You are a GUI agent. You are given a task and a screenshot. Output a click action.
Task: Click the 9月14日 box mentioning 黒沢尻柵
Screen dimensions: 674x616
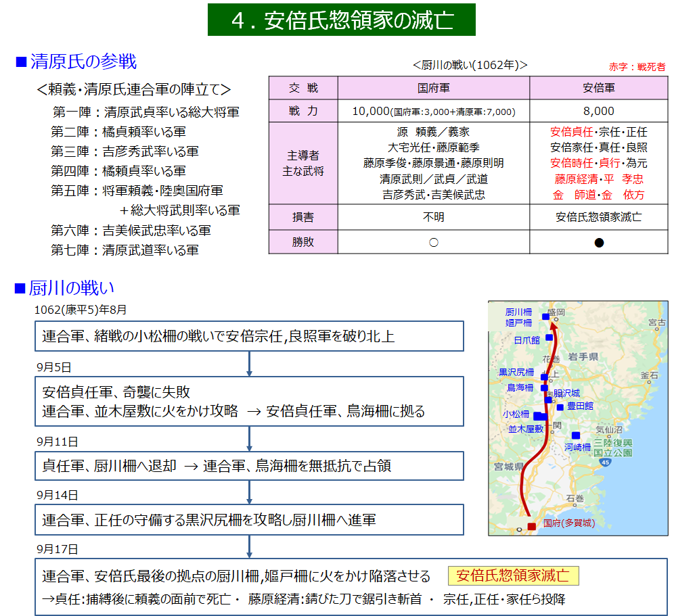(249, 519)
